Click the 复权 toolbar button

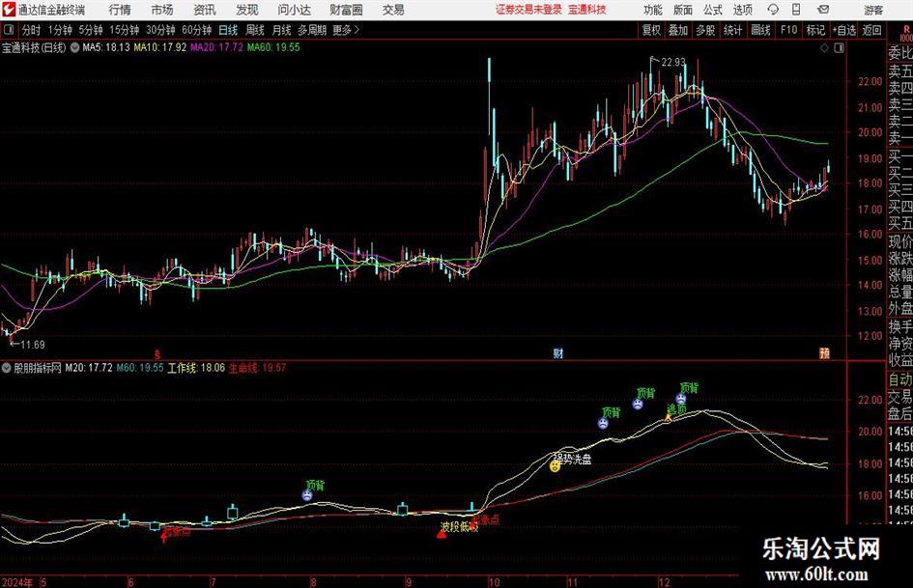(651, 30)
